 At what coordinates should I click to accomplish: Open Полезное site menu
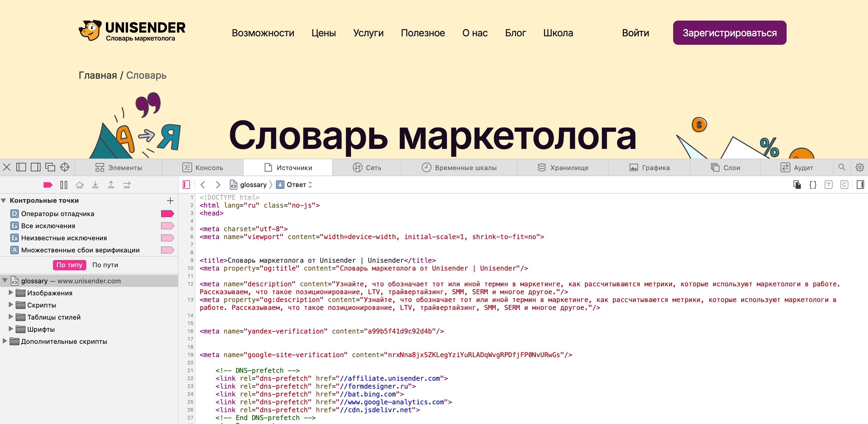coord(423,33)
